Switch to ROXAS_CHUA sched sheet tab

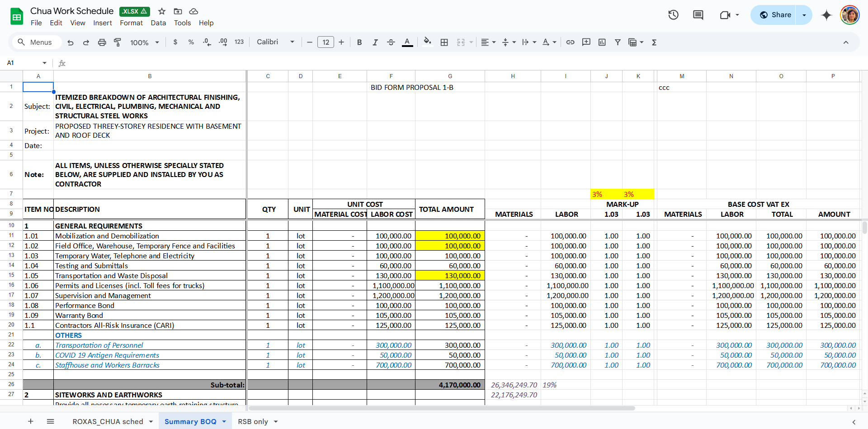108,422
